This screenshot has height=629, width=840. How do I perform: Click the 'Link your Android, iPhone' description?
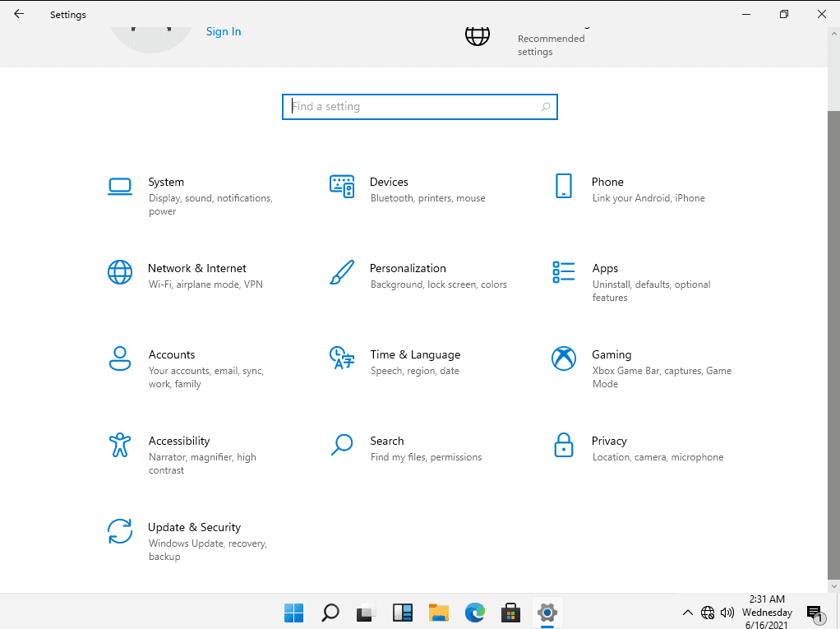point(648,198)
